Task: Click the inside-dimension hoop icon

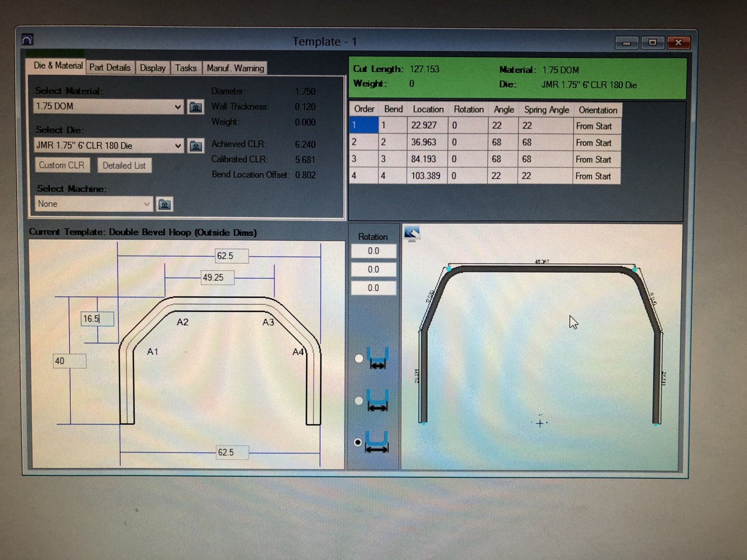Action: click(378, 357)
